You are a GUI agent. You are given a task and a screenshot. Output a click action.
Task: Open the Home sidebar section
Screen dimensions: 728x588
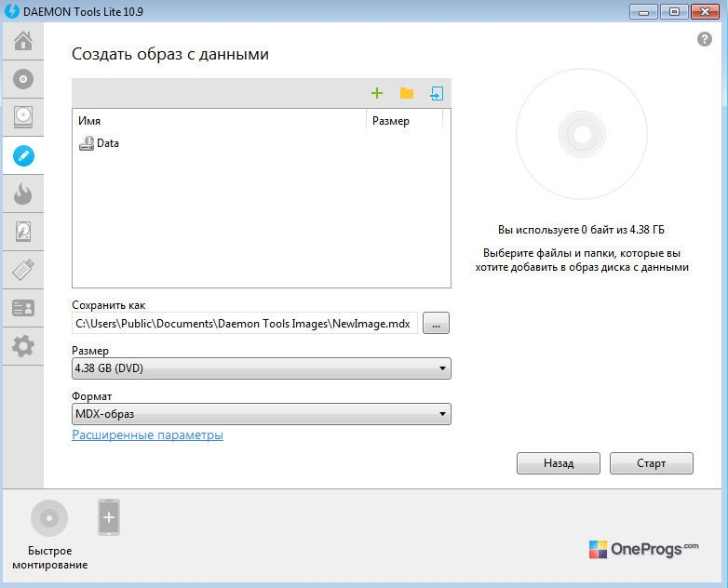23,41
